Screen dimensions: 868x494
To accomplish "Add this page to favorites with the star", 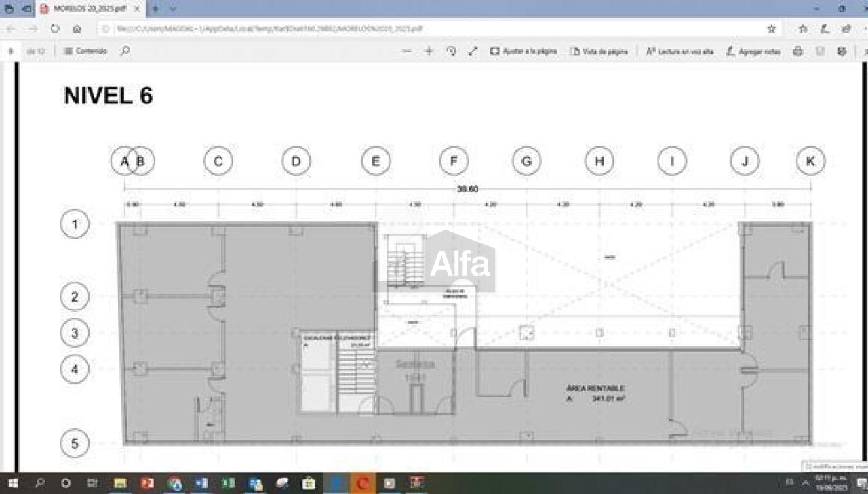I will (x=771, y=29).
